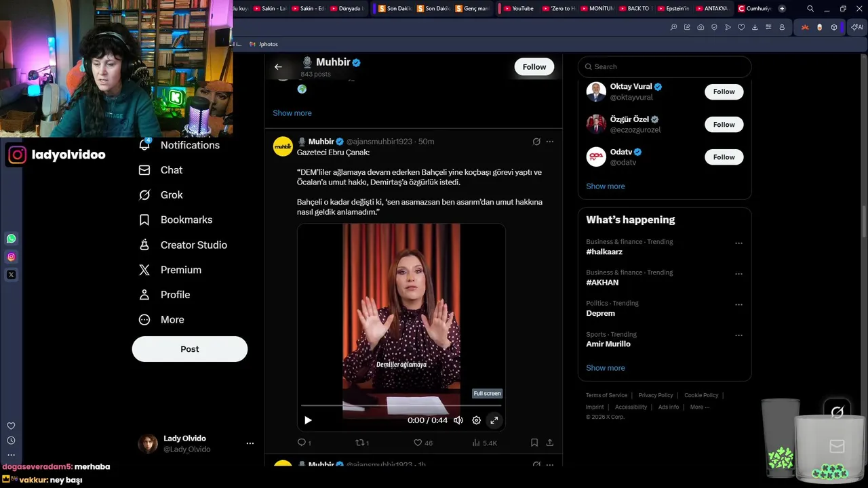This screenshot has height=488, width=868.
Task: Click the back arrow beside Muhbir
Action: point(278,66)
